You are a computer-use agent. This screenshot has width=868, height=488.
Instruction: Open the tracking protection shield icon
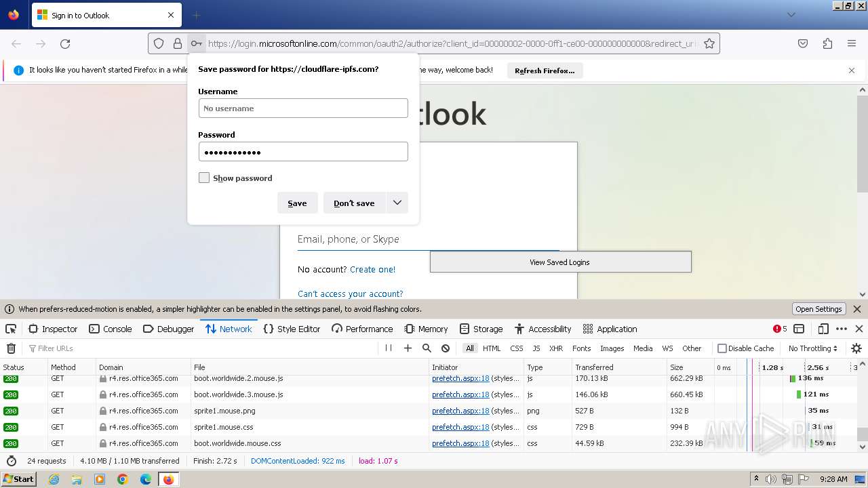pyautogui.click(x=159, y=43)
